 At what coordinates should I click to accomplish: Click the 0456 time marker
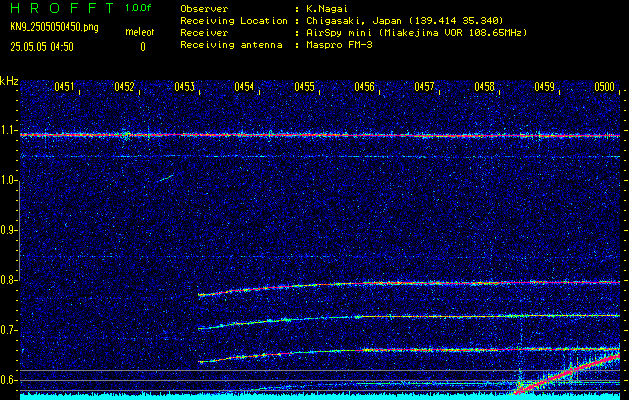click(364, 86)
